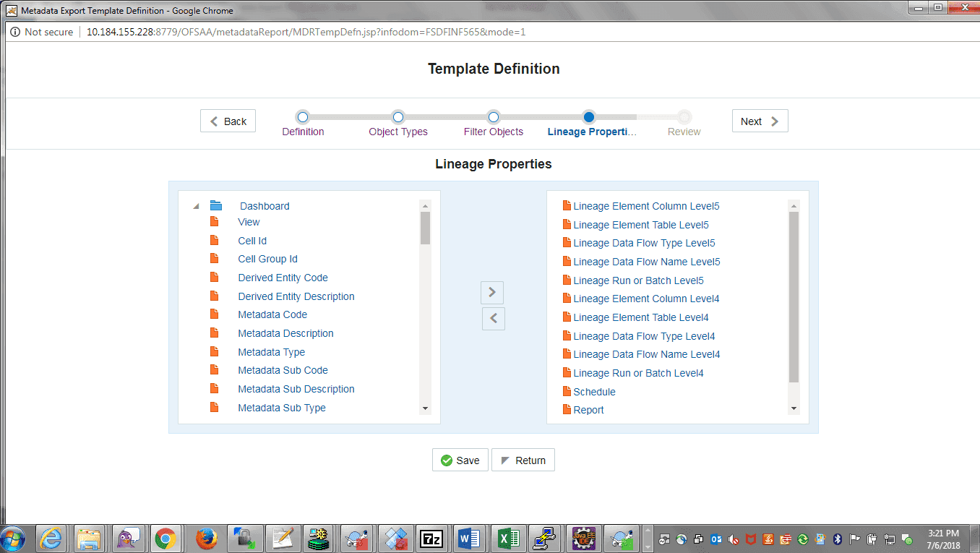Image resolution: width=980 pixels, height=553 pixels.
Task: Select Schedule in the chosen properties list
Action: (594, 391)
